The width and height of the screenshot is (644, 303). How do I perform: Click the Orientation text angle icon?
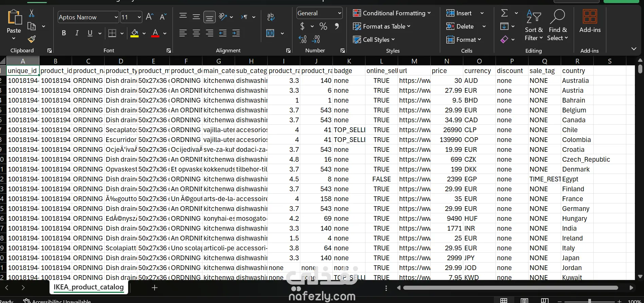pyautogui.click(x=223, y=16)
